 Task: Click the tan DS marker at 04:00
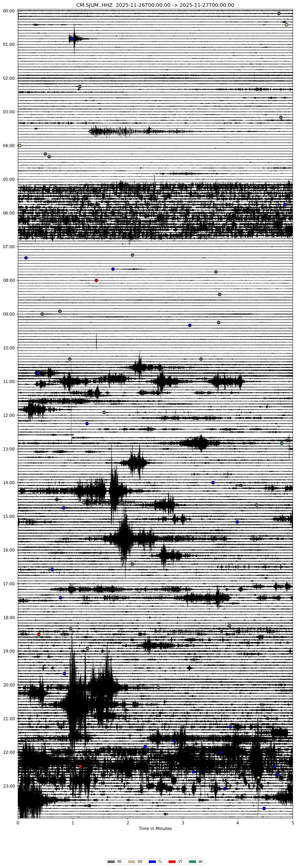pos(20,146)
